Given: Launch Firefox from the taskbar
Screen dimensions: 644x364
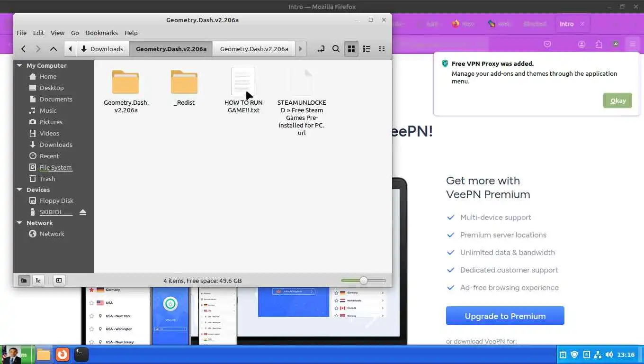Looking at the screenshot, I should click(63, 355).
